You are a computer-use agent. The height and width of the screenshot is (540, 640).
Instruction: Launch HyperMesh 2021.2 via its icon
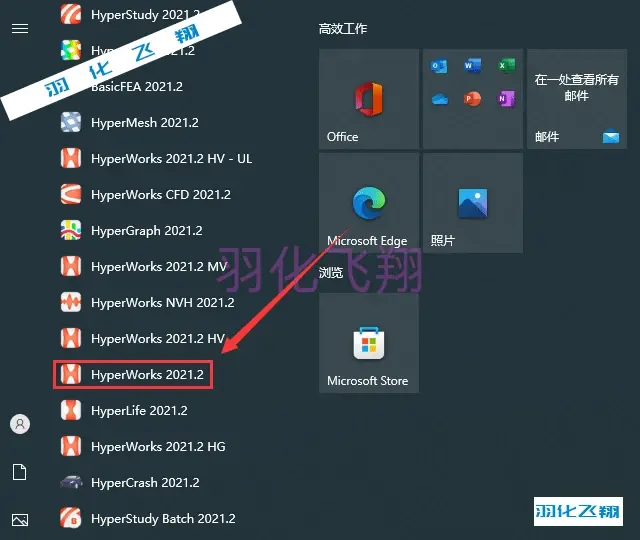click(71, 122)
